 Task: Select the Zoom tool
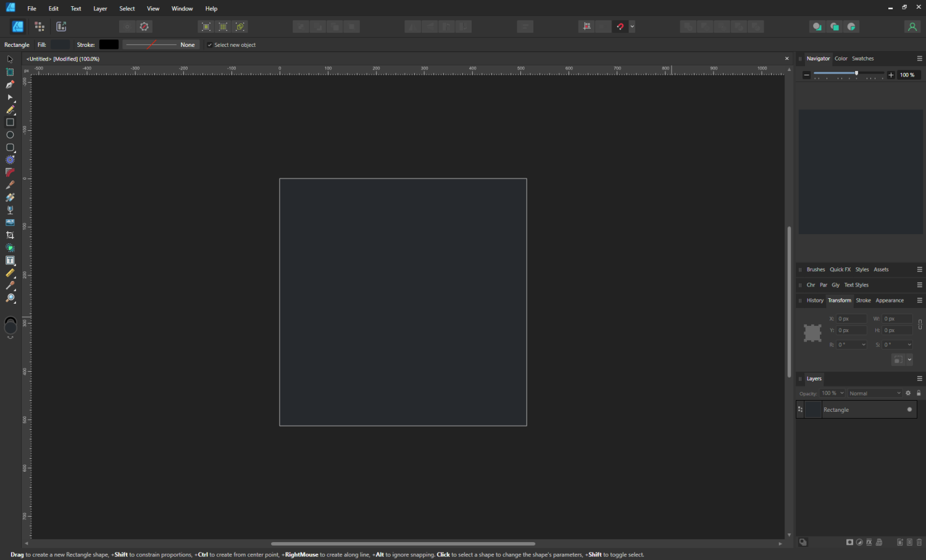[10, 298]
